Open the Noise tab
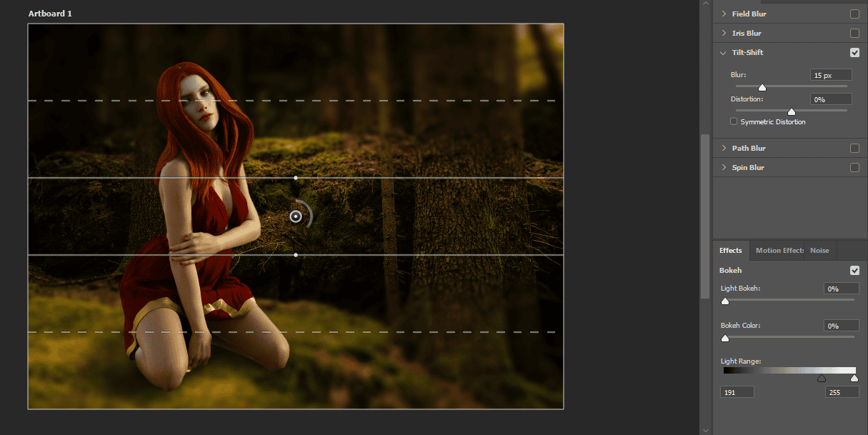 coord(819,250)
